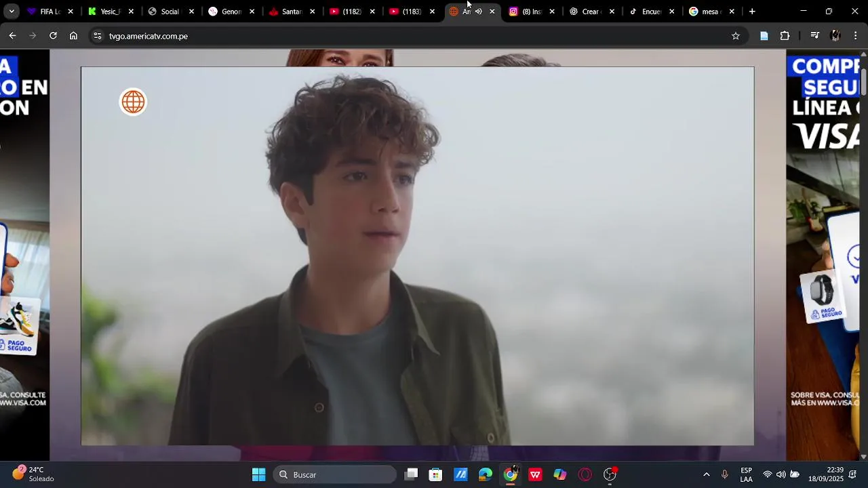The image size is (868, 488).
Task: Click the Buscar taskbar search box
Action: [335, 474]
